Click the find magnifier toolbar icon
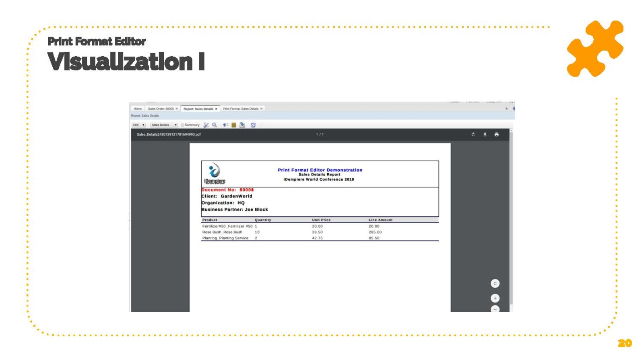The width and height of the screenshot is (644, 362). 215,125
